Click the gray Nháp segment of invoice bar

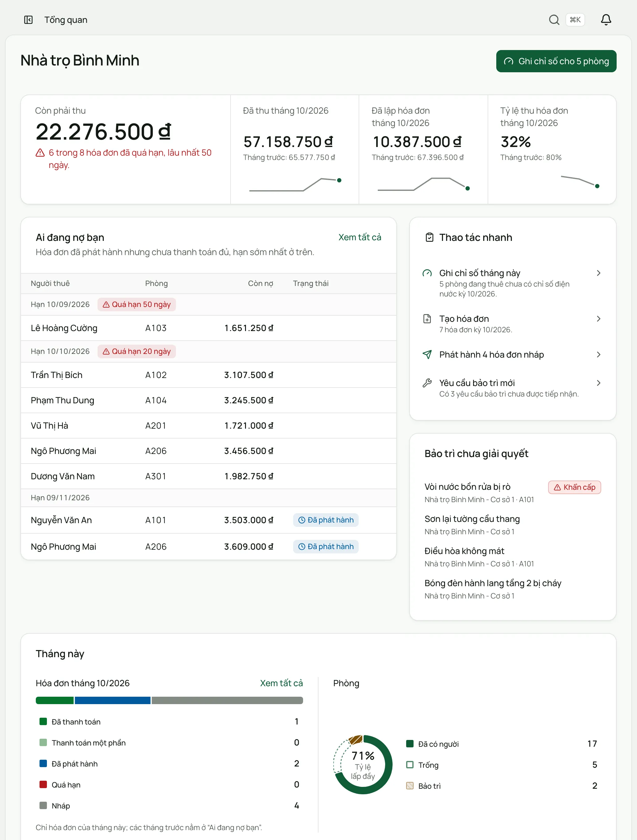[x=227, y=701]
